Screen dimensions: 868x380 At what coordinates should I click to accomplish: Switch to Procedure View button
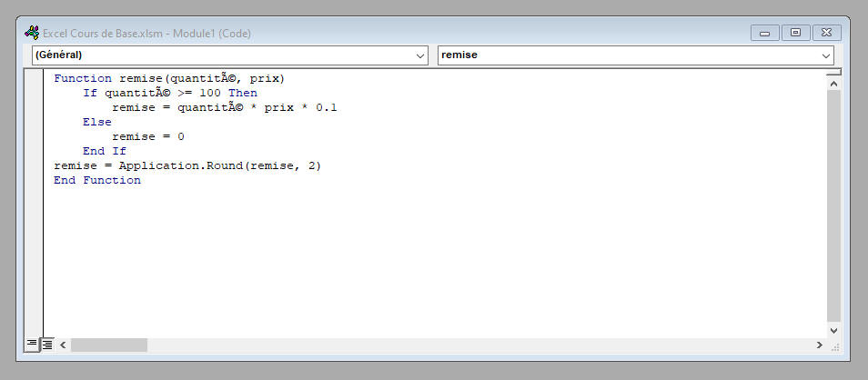[32, 345]
